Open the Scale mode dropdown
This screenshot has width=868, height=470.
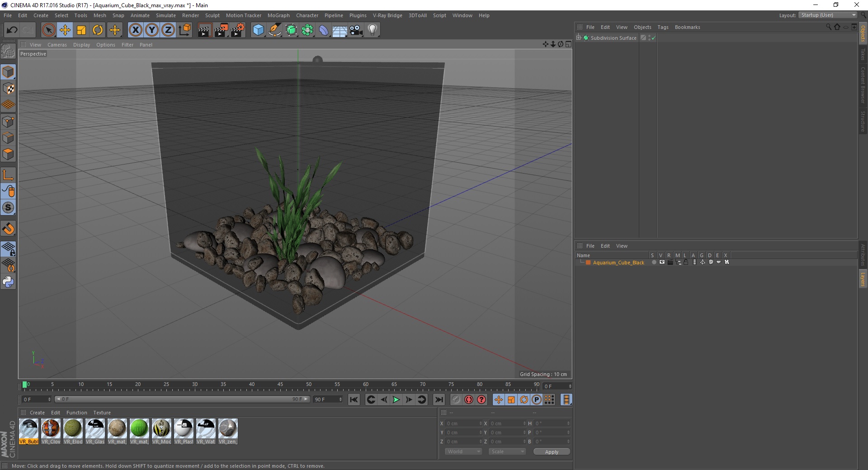pyautogui.click(x=507, y=451)
